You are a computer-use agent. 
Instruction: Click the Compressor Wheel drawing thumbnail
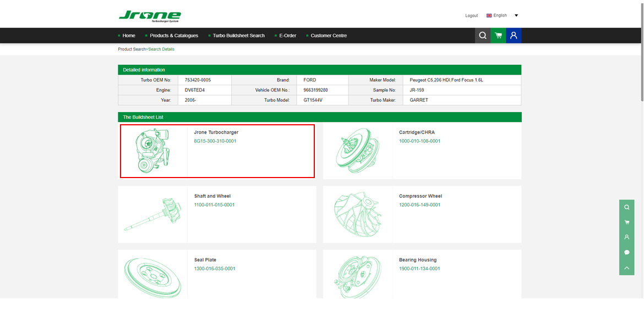click(x=358, y=215)
